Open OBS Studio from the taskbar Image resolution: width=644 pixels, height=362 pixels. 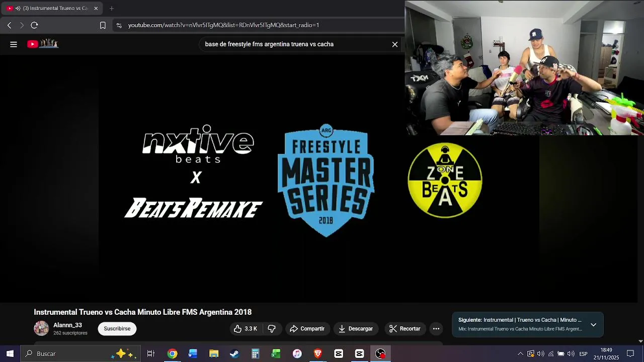point(380,354)
